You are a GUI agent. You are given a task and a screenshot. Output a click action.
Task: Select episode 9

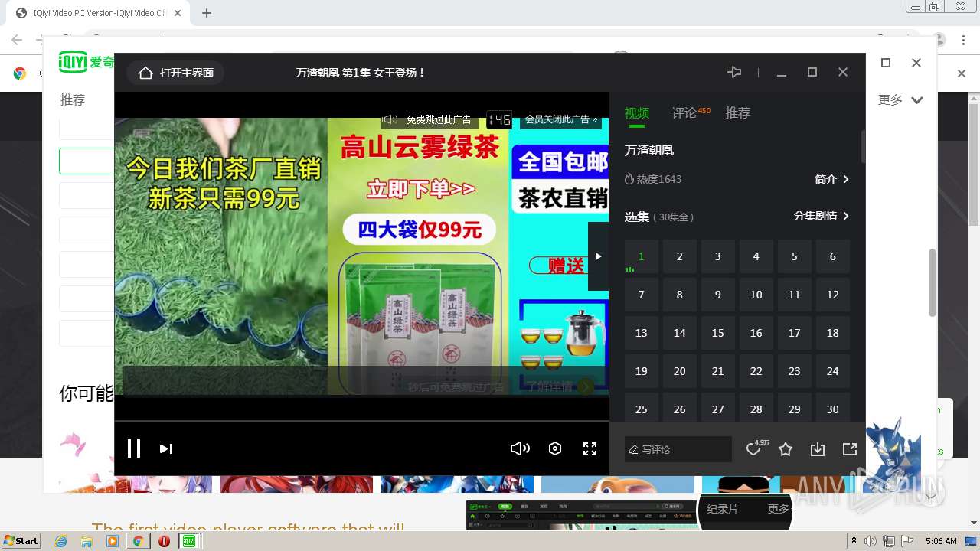click(x=718, y=295)
